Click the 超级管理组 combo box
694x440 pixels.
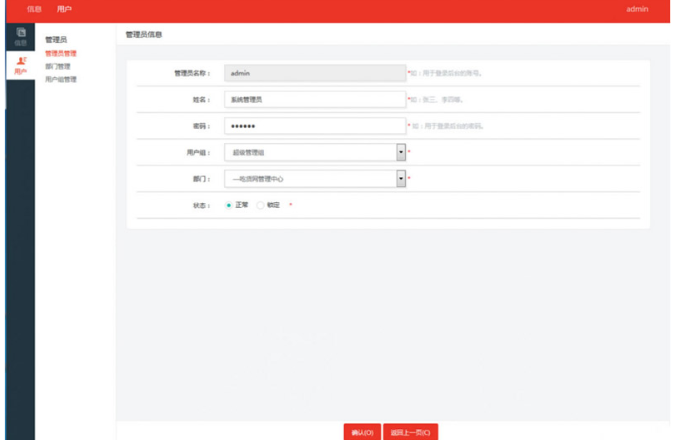click(x=309, y=152)
